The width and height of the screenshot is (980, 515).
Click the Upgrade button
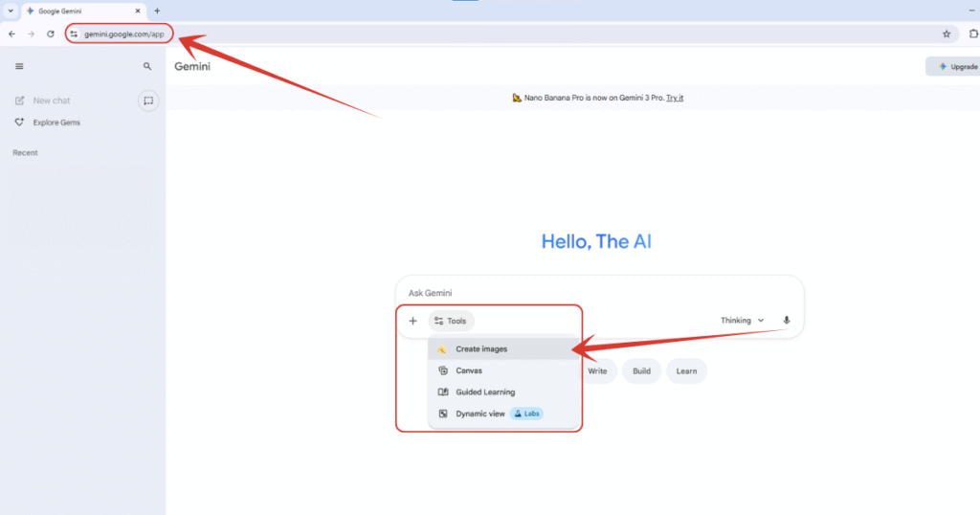(x=955, y=67)
